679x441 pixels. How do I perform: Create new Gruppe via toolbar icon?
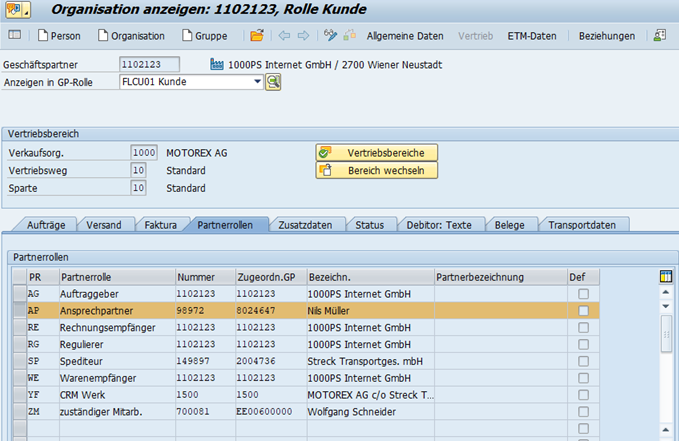pos(203,36)
